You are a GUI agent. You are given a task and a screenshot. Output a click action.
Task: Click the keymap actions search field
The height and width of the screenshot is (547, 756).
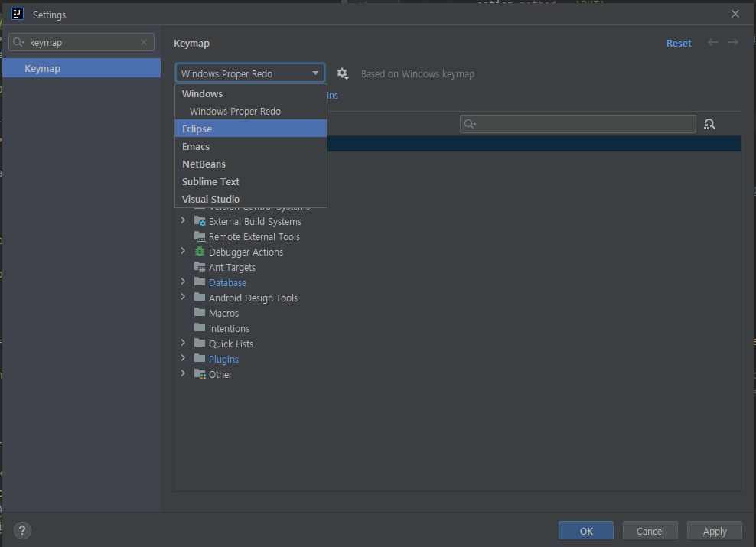coord(578,124)
